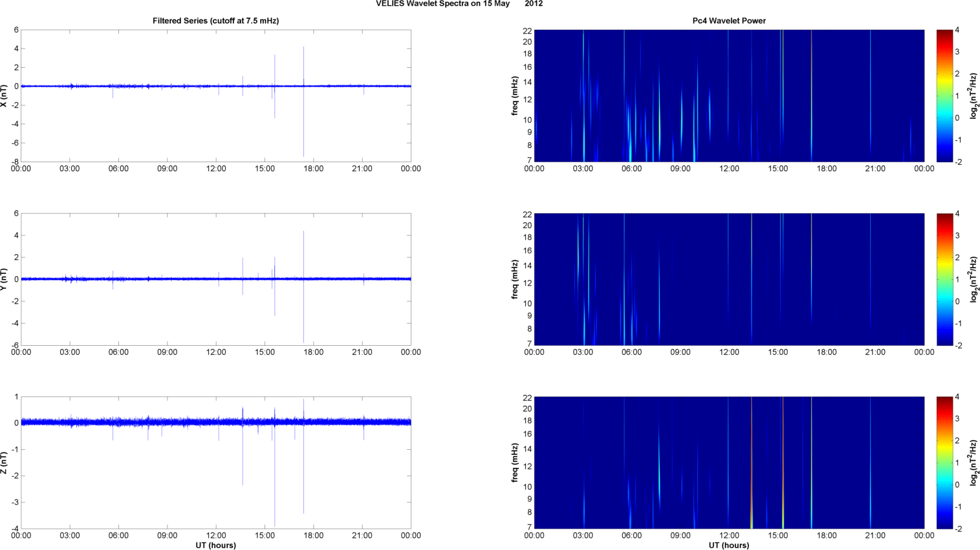The image size is (980, 550).
Task: Click the middle wavelet panel's colorbar
Action: [x=944, y=279]
